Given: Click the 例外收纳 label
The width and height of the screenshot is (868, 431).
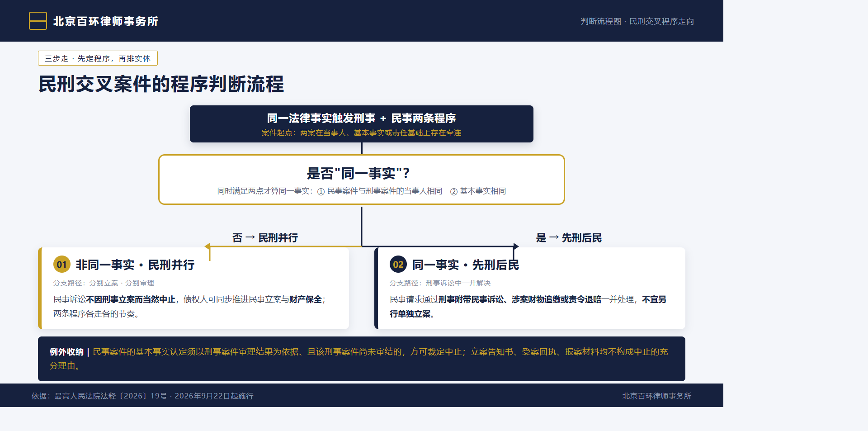Looking at the screenshot, I should (66, 352).
